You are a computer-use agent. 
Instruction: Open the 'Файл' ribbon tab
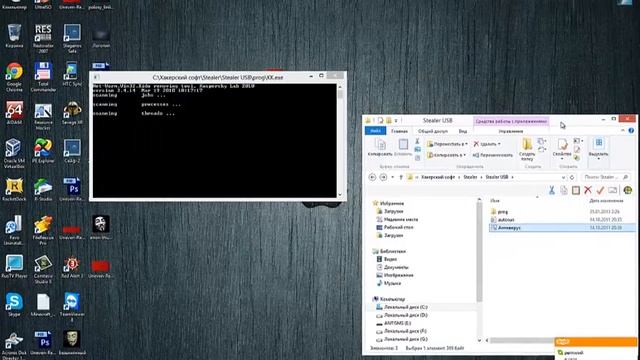(x=376, y=131)
